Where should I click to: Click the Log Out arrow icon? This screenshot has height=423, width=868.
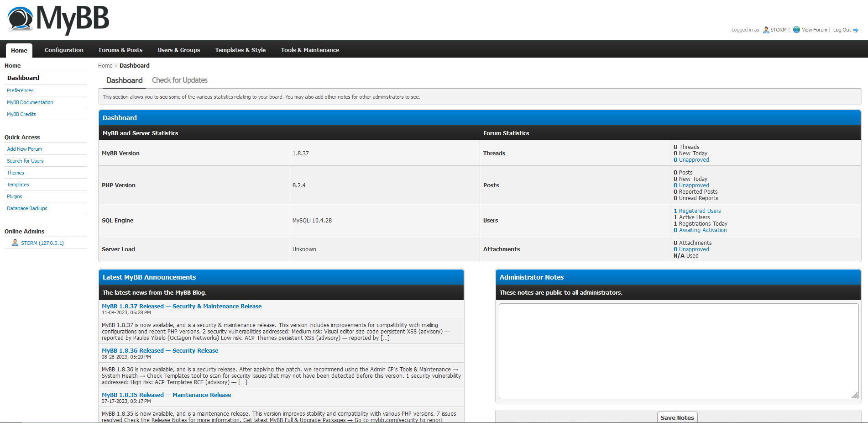click(856, 30)
